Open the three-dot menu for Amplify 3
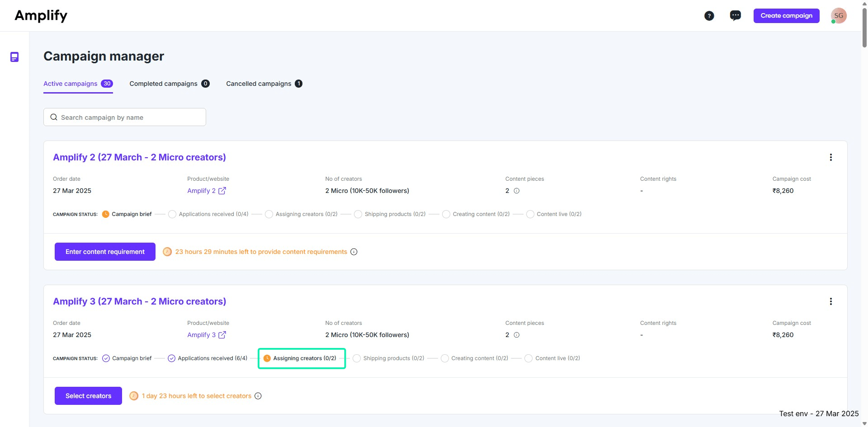This screenshot has height=427, width=868. click(830, 301)
